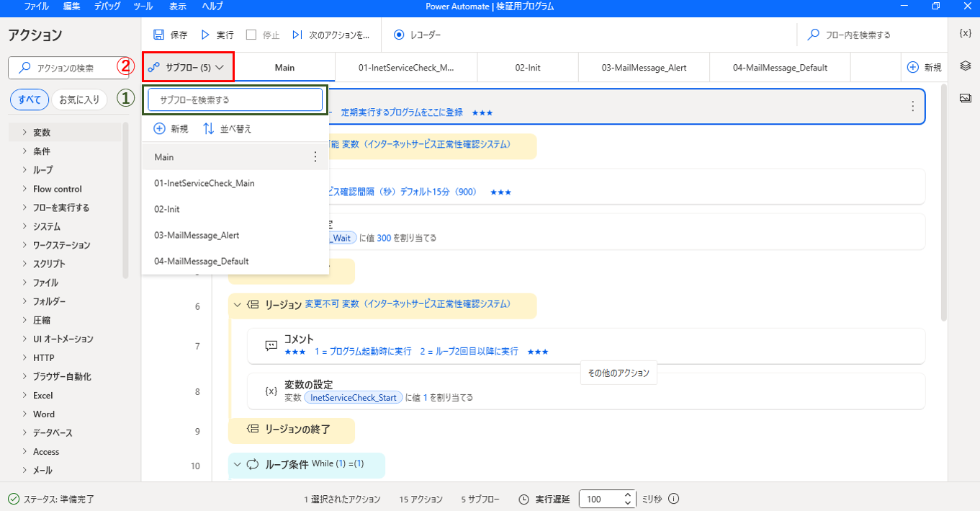Increase run delay with the up stepper

click(627, 494)
